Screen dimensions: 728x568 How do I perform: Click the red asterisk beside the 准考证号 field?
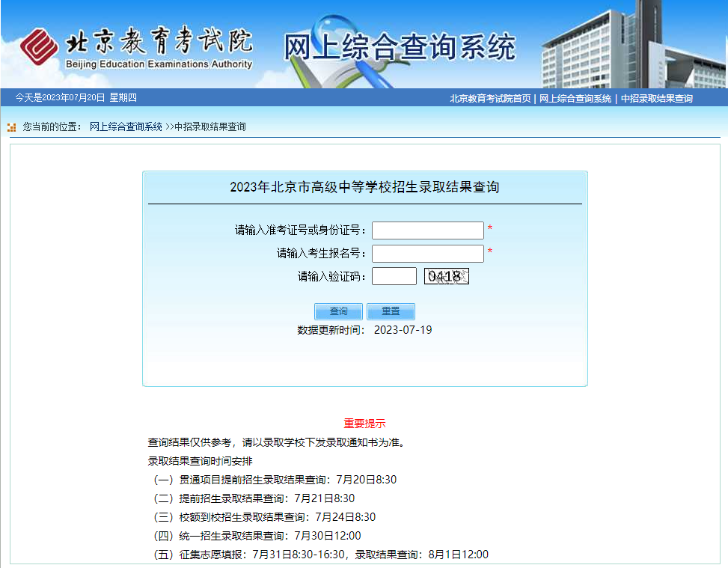pyautogui.click(x=490, y=229)
